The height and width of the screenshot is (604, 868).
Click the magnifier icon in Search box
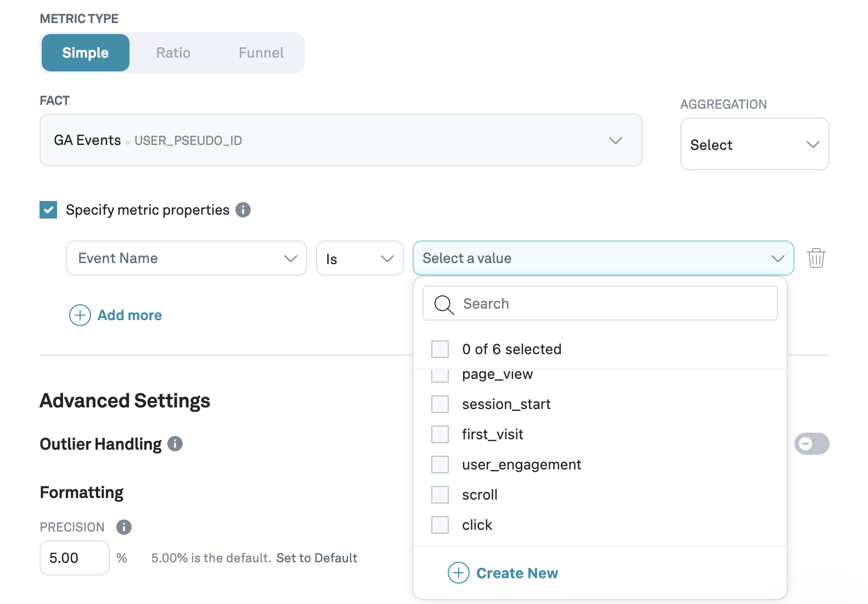click(x=443, y=304)
